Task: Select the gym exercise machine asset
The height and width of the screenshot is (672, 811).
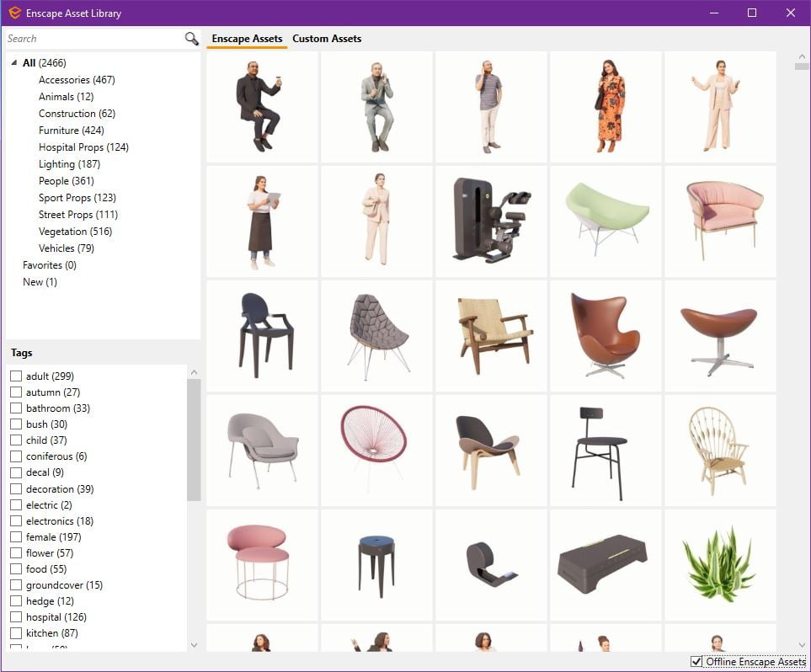Action: click(x=491, y=221)
